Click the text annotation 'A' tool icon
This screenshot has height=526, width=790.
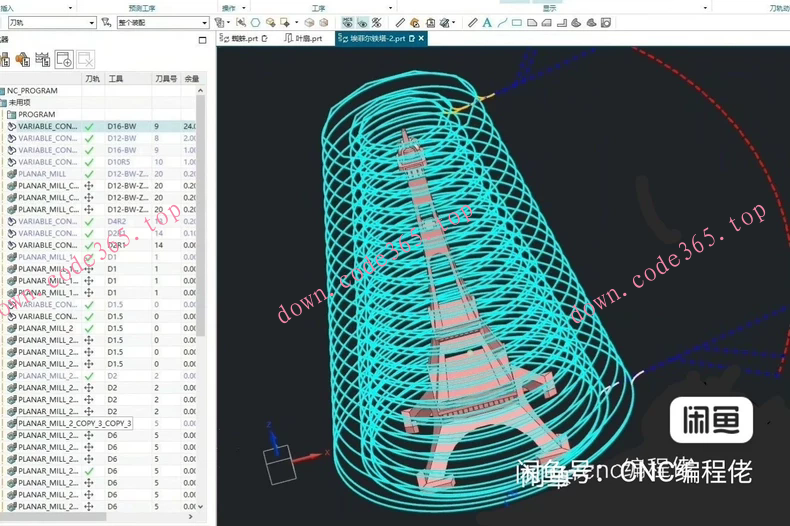[487, 22]
